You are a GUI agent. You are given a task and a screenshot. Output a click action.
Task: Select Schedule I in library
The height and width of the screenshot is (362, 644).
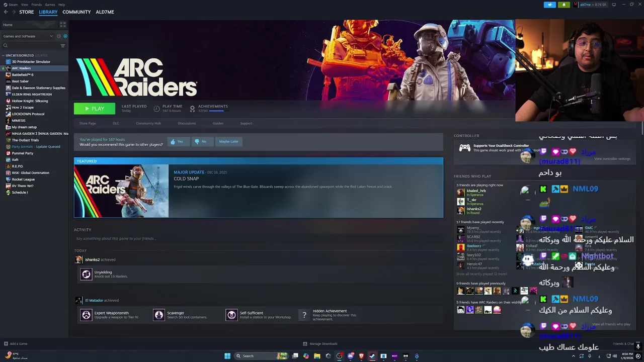(20, 193)
